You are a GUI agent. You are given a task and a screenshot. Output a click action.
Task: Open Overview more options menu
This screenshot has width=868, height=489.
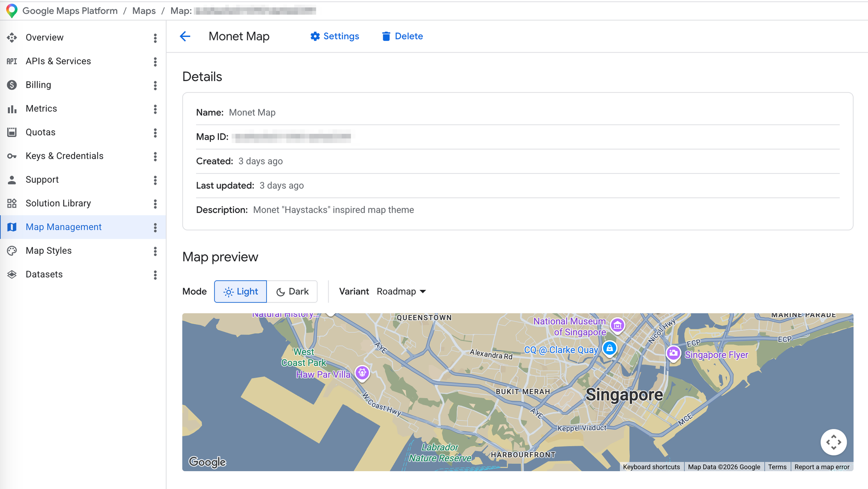pyautogui.click(x=155, y=38)
